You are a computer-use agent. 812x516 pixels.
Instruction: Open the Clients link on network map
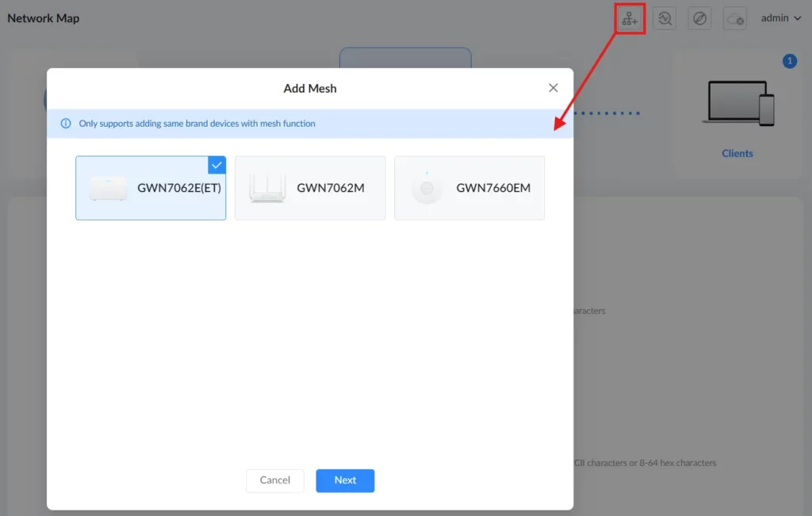pos(737,153)
